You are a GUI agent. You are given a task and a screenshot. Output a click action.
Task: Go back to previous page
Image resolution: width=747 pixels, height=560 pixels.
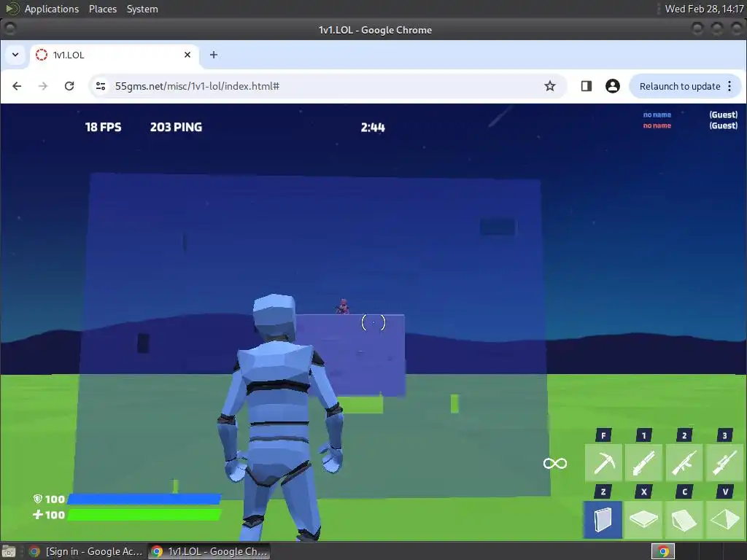[17, 86]
